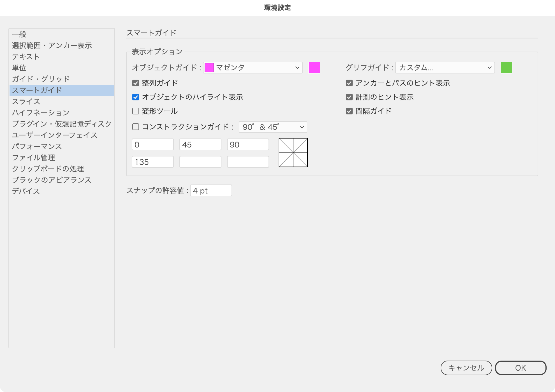Enable the 変形ツール checkbox
The width and height of the screenshot is (555, 392).
136,111
